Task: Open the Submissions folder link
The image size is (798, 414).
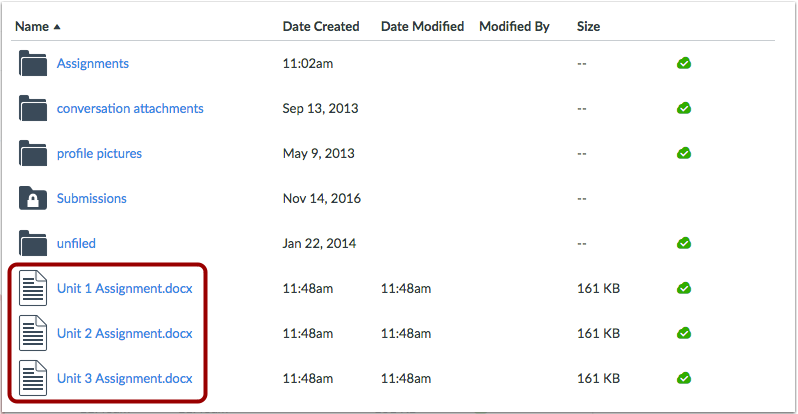Action: tap(92, 198)
